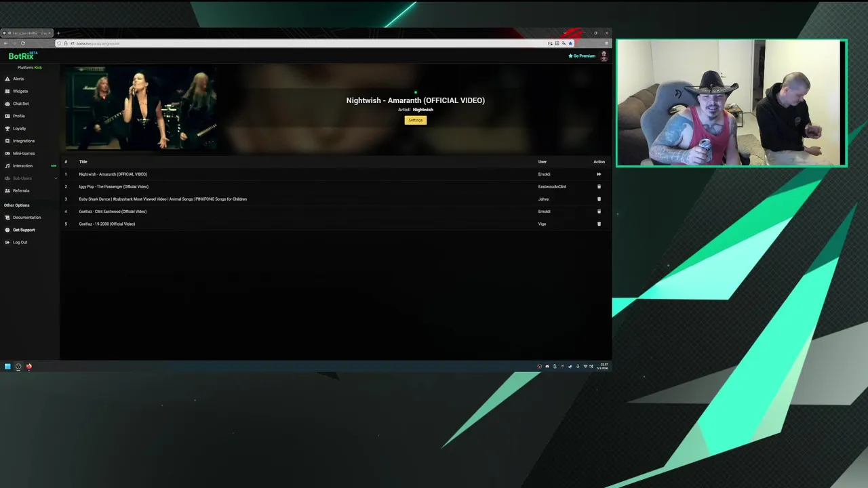Click user 'Vige' in the queue
Image resolution: width=868 pixels, height=488 pixels.
click(542, 224)
